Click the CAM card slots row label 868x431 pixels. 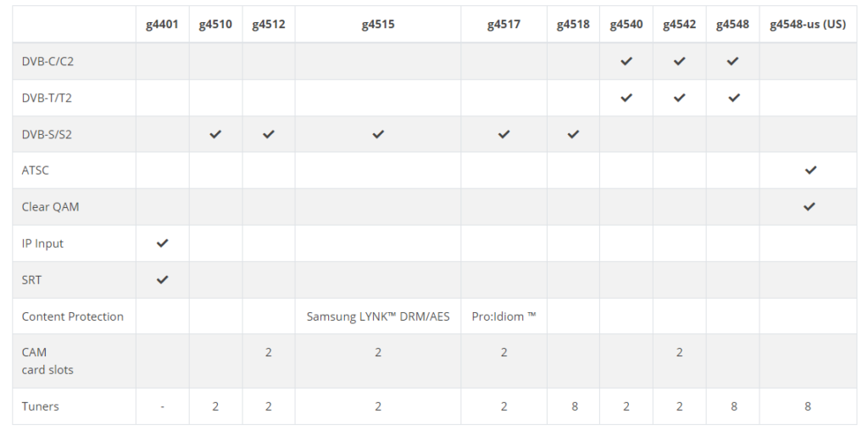47,361
